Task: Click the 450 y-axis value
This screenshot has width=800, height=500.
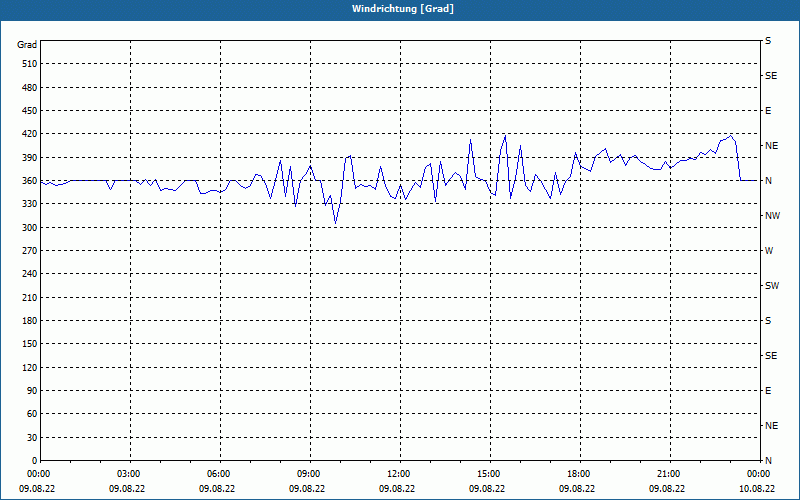Action: (30, 111)
